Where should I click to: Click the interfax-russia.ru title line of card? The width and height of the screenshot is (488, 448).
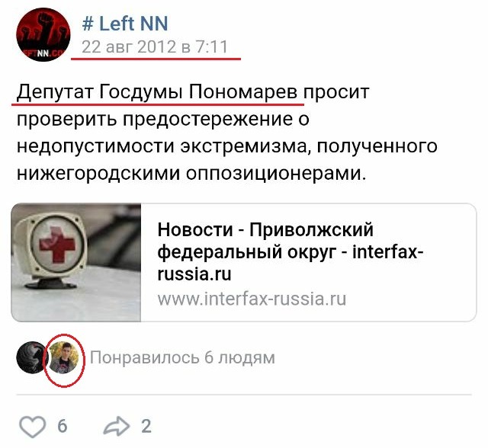[194, 274]
